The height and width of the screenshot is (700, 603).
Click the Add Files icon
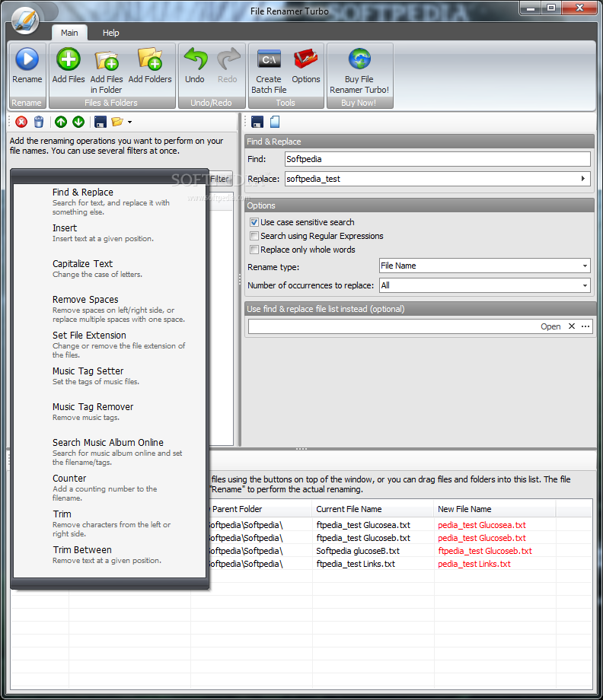(68, 59)
